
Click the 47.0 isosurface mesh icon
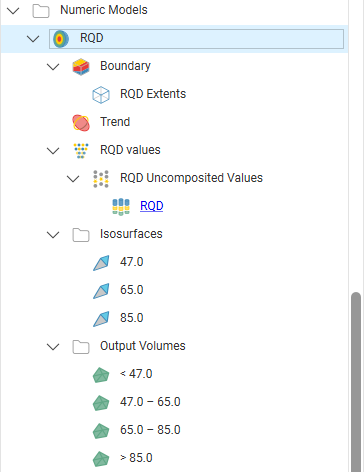[x=101, y=263]
